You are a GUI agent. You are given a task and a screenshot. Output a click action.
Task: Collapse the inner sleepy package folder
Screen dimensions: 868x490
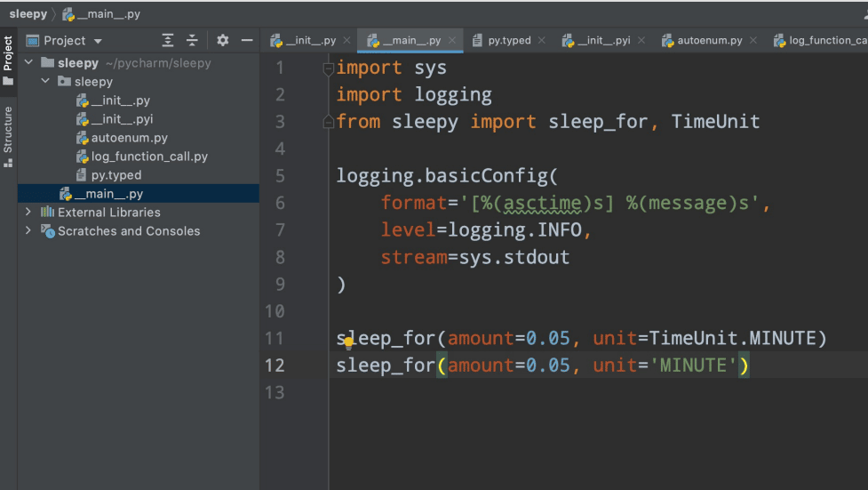coord(45,82)
